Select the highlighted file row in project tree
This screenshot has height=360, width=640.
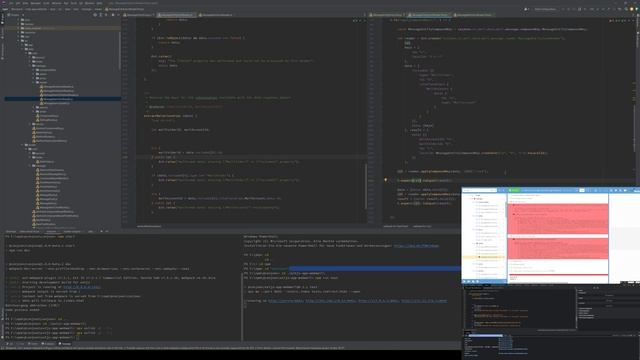pyautogui.click(x=63, y=99)
